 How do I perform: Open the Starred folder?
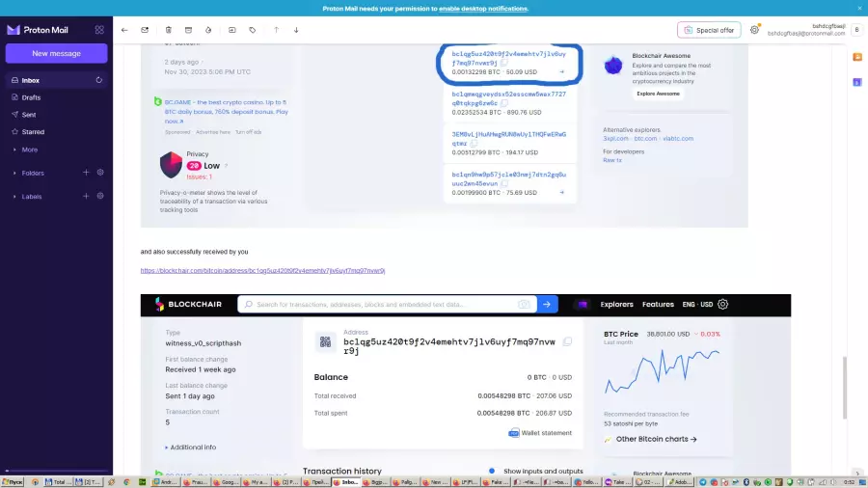pos(56,132)
